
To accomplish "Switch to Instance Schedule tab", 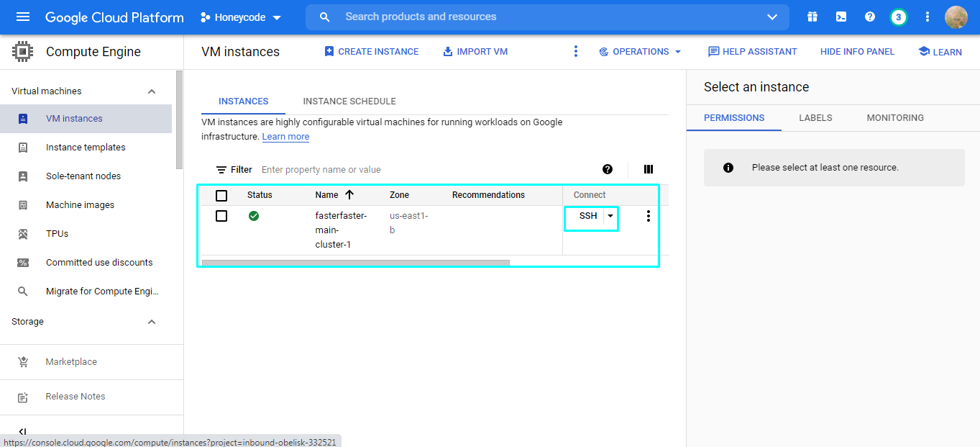I will (349, 101).
